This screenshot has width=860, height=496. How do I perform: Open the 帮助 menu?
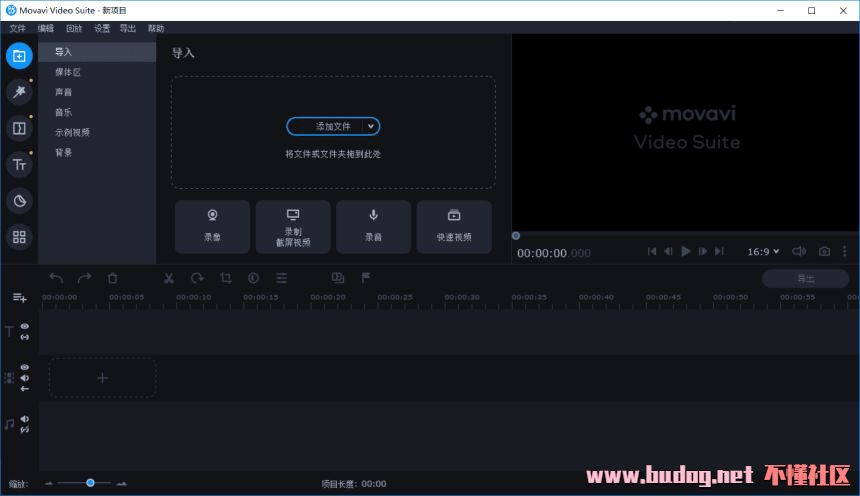[x=156, y=28]
